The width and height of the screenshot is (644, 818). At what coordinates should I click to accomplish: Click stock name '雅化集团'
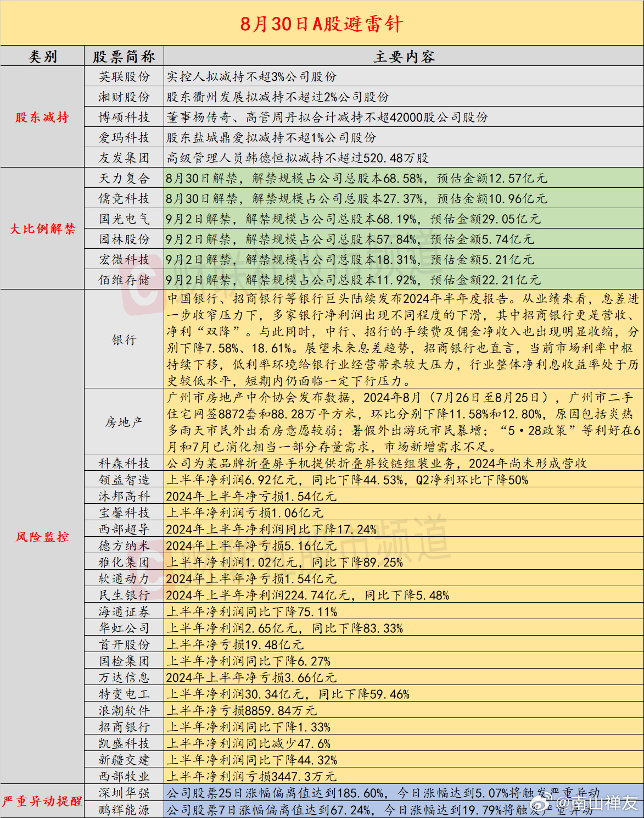(124, 562)
